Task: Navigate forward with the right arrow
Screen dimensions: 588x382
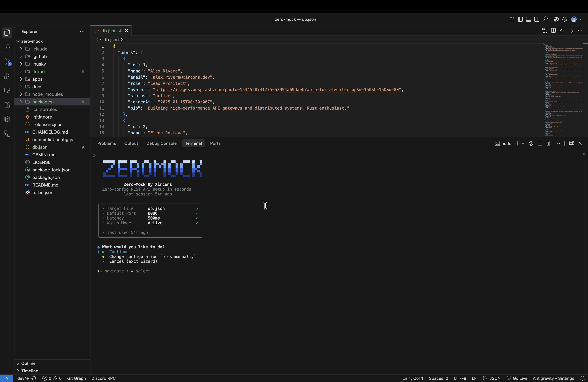Action: click(571, 31)
